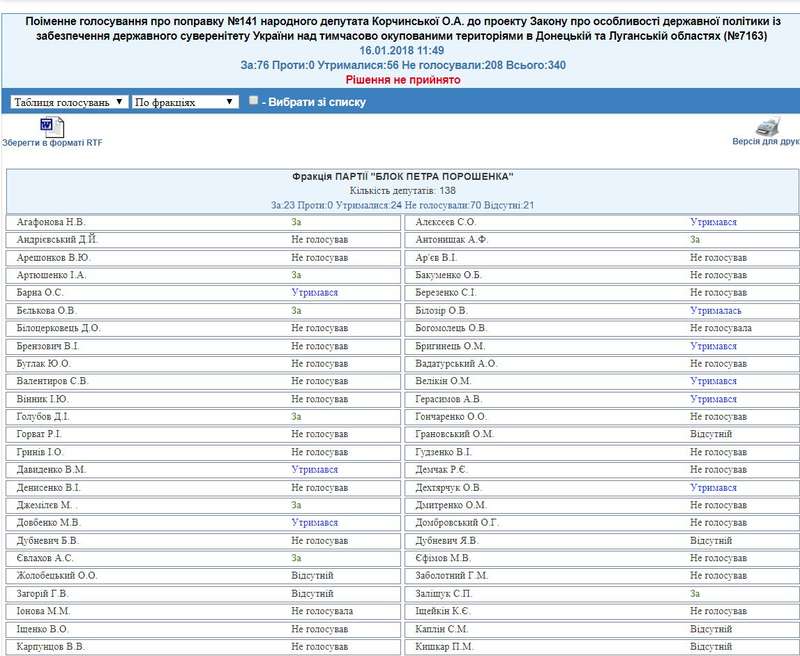Select deputy name Заліщук С.П.
800x656 pixels.
coord(444,594)
